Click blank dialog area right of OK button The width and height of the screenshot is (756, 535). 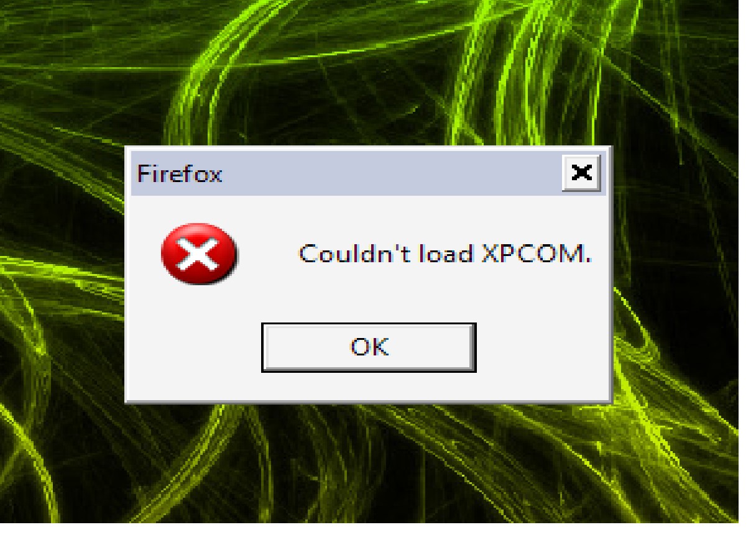[x=542, y=347]
